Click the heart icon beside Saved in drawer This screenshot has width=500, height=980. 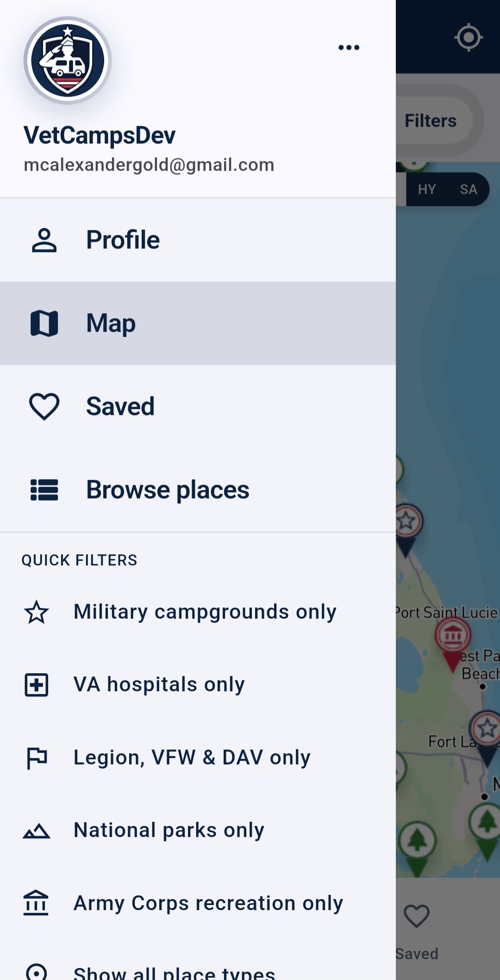tap(44, 407)
